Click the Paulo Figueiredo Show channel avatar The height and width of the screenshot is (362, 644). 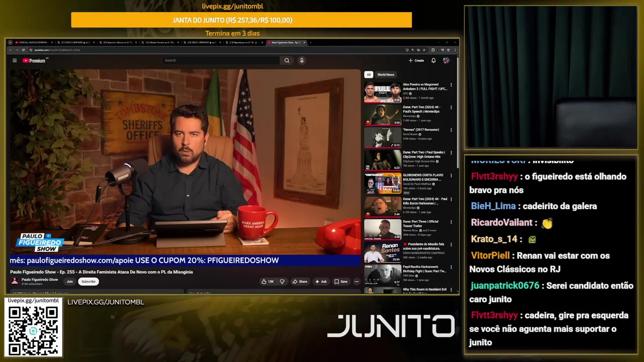coord(15,281)
